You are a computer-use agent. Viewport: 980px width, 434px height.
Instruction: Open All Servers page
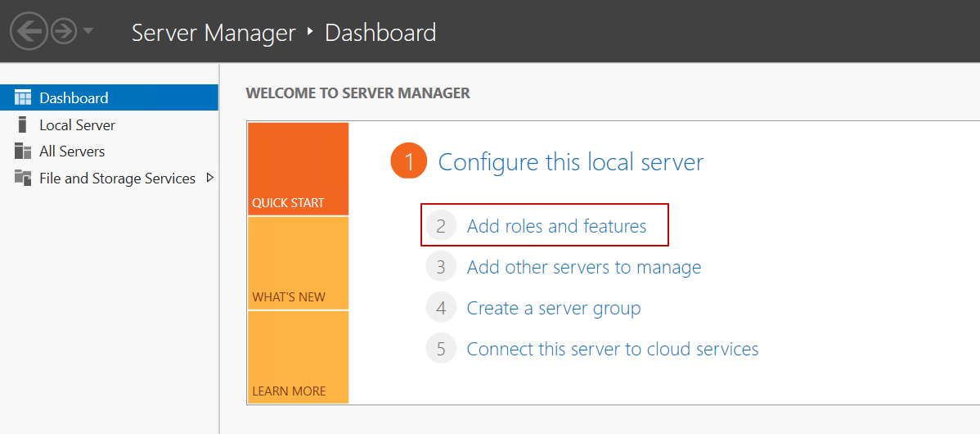[x=72, y=151]
